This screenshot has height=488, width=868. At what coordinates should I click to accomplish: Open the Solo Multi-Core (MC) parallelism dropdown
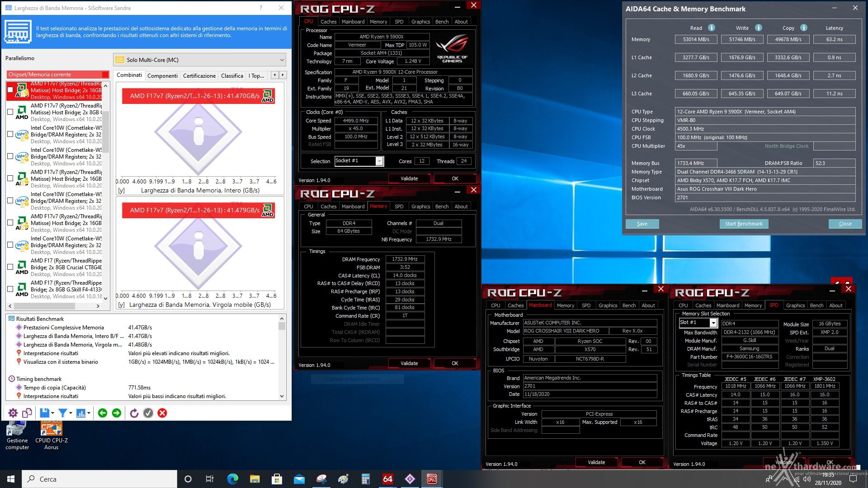200,60
